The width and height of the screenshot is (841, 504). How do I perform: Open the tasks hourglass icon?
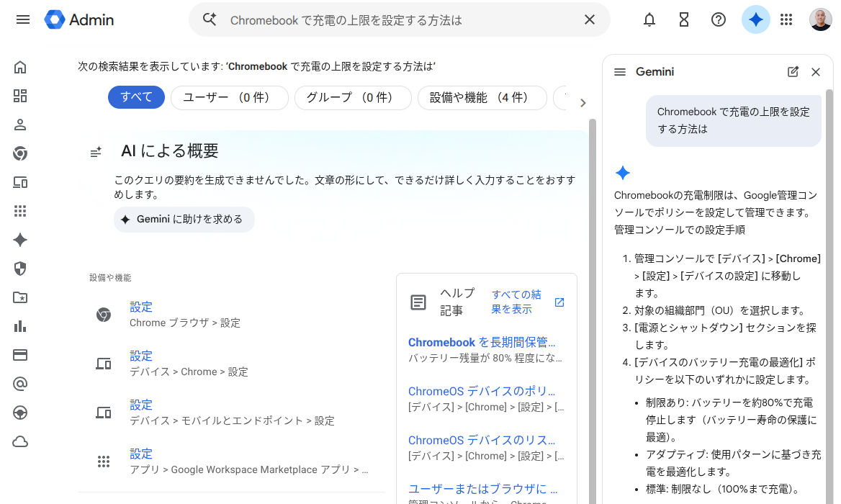[x=683, y=20]
